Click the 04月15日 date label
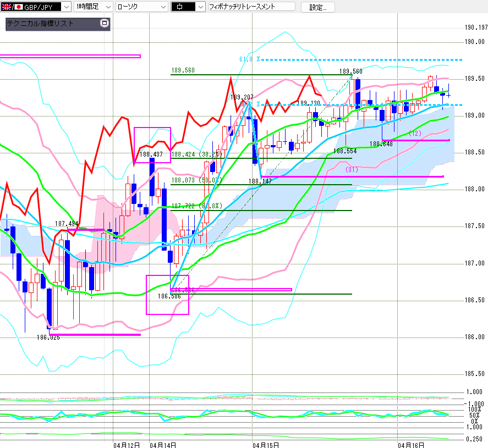Image resolution: width=488 pixels, height=448 pixels. [266, 445]
